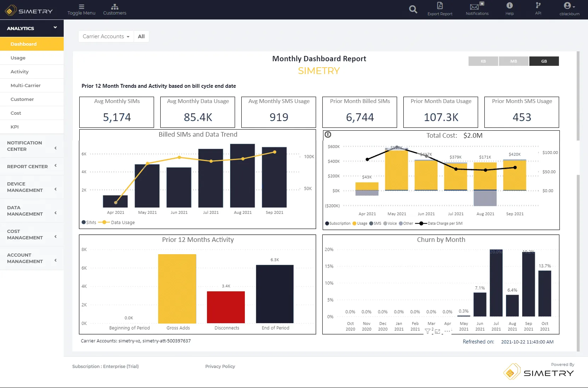Open the Carrier Accounts dropdown

(x=105, y=36)
